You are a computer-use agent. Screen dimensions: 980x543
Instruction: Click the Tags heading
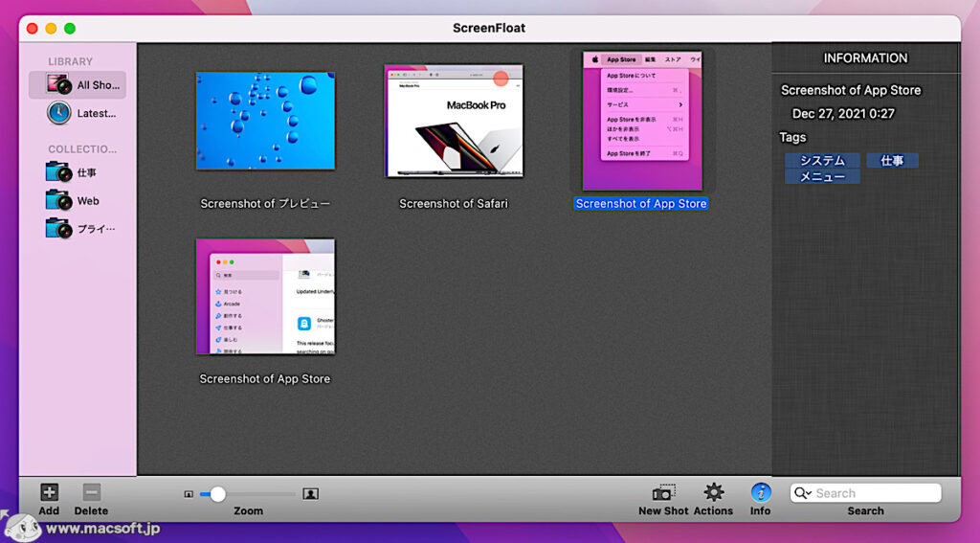pos(792,138)
